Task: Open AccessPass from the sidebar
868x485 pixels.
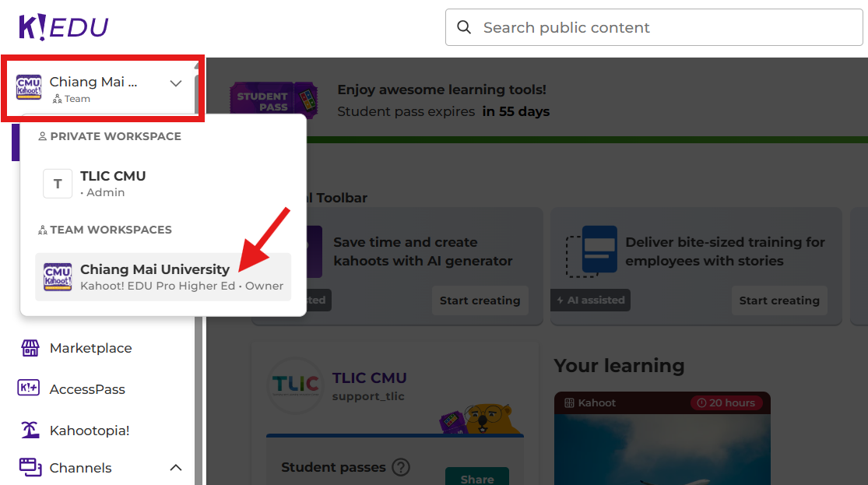Action: tap(87, 389)
